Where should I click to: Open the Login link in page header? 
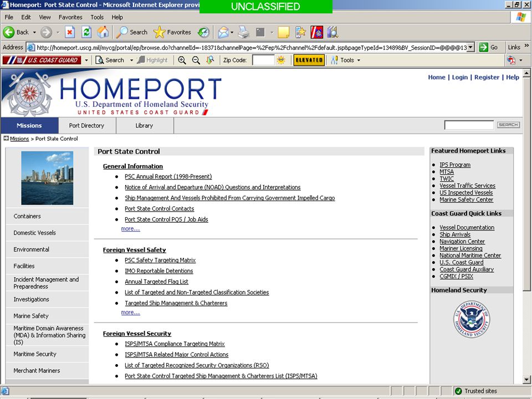pos(460,77)
